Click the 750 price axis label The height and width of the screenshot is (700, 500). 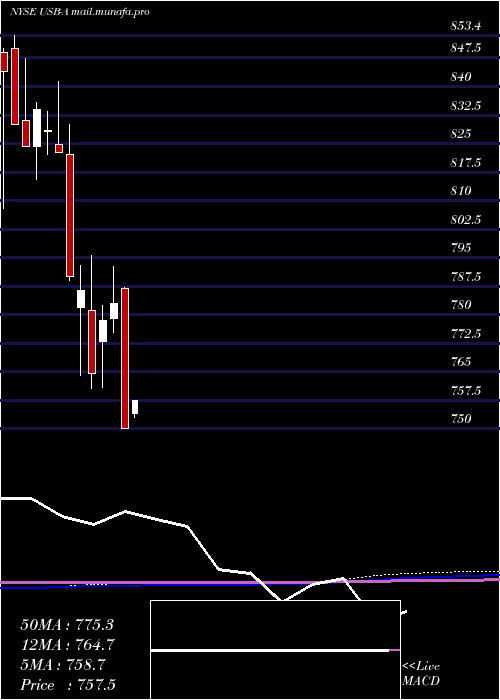coord(461,419)
